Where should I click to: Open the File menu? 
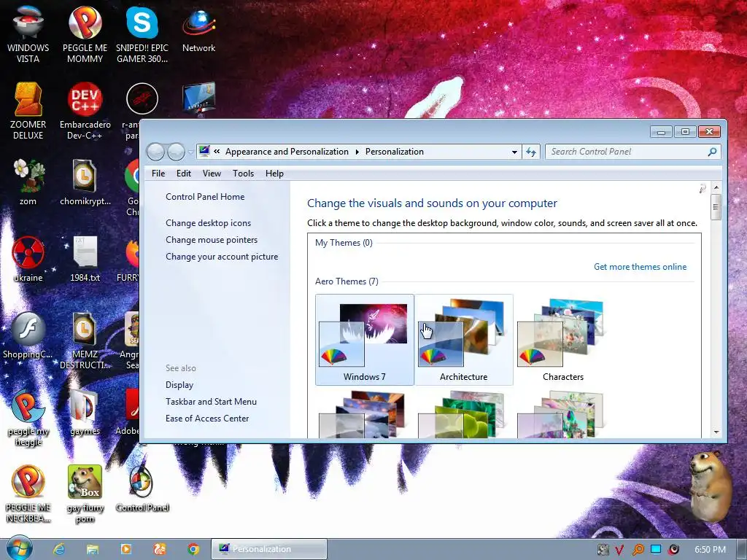tap(158, 174)
